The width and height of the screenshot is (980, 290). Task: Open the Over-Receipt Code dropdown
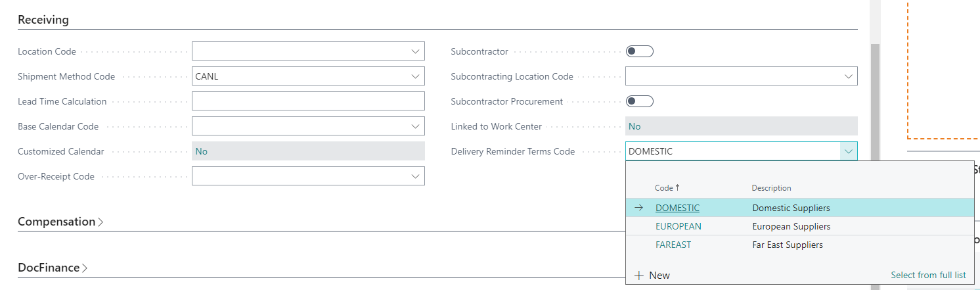(x=415, y=176)
